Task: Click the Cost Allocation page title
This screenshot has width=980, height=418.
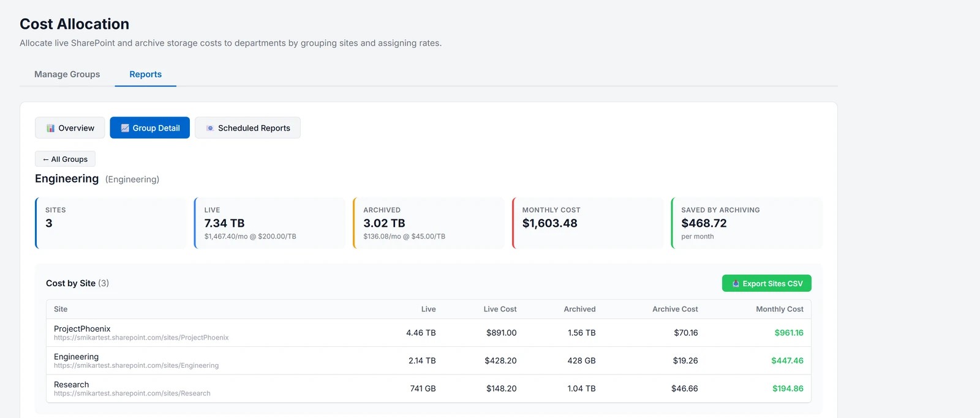Action: (x=74, y=24)
